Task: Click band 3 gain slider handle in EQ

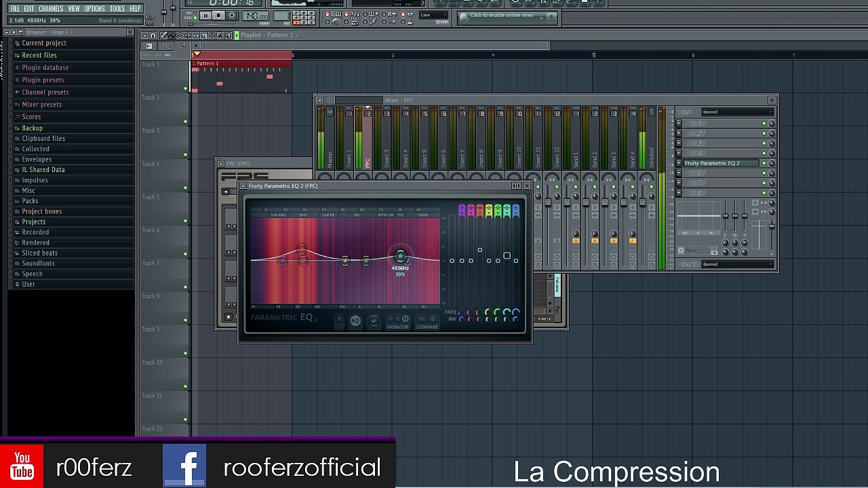Action: [479, 250]
